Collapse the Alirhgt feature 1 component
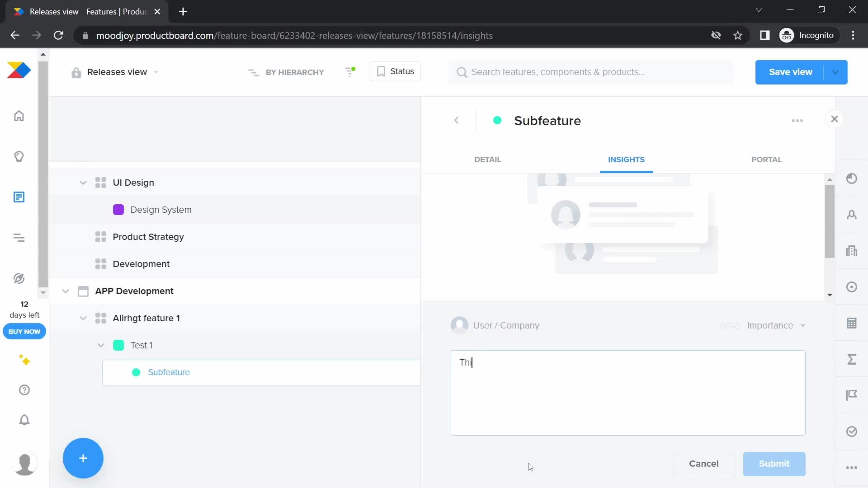Viewport: 868px width, 488px height. tap(83, 318)
